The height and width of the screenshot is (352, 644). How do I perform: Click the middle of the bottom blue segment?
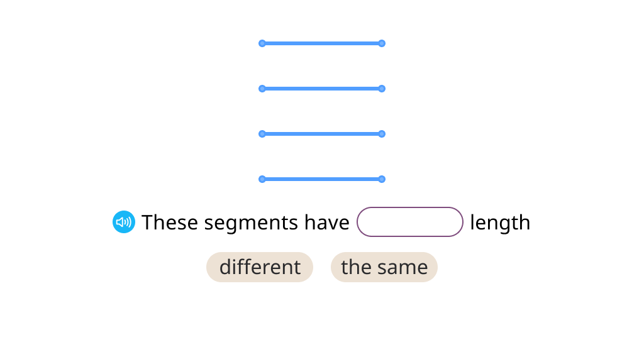322,179
